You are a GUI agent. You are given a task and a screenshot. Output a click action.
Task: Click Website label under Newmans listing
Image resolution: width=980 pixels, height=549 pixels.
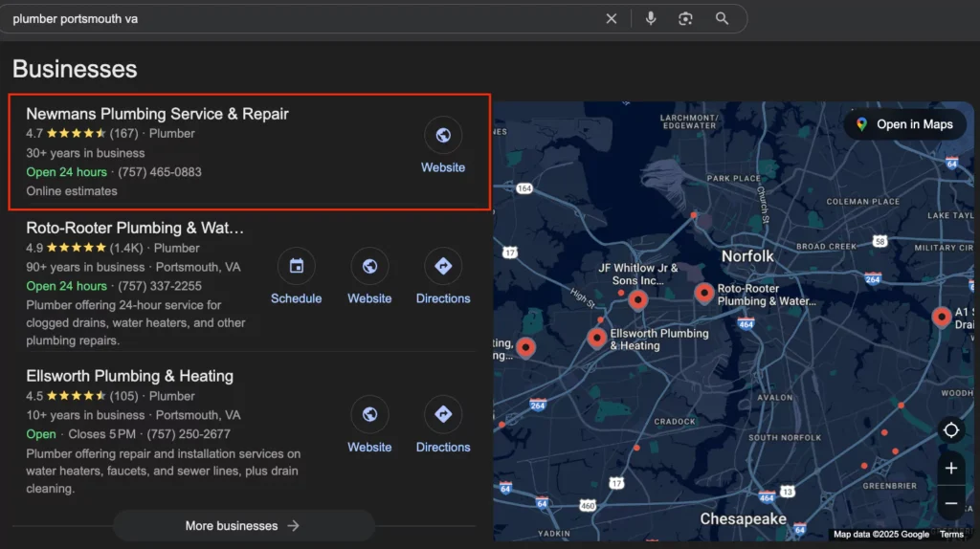click(443, 167)
